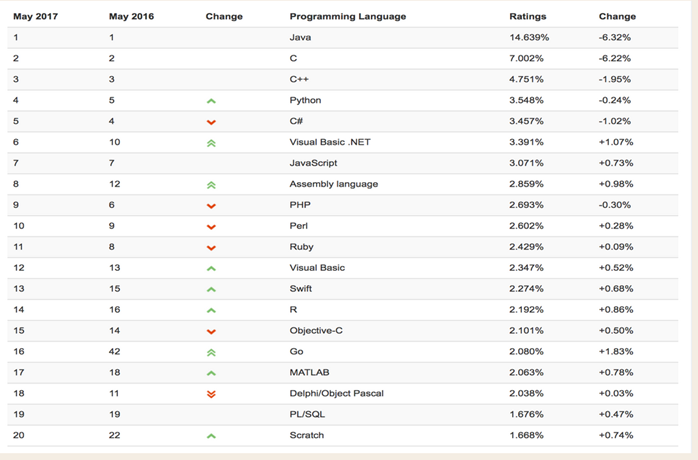Click Java's 14.639% rating value
The height and width of the screenshot is (460, 698).
pos(529,37)
